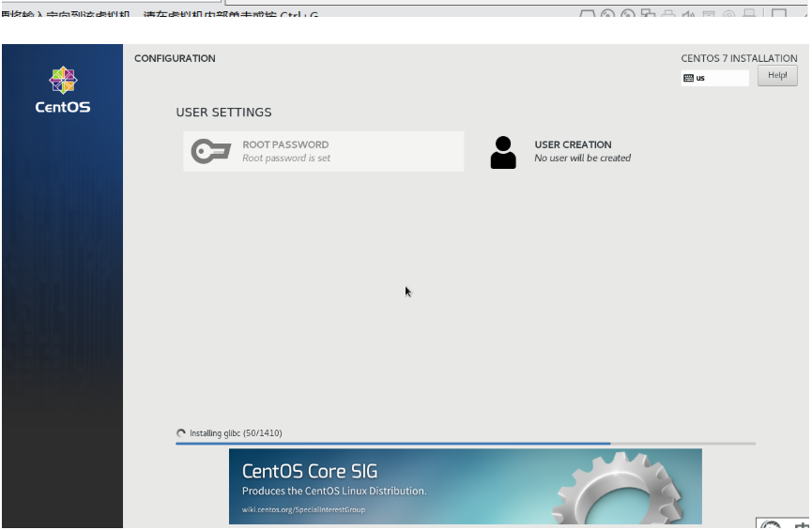Click the CENTOS 7 INSTALLATION title

click(x=739, y=58)
